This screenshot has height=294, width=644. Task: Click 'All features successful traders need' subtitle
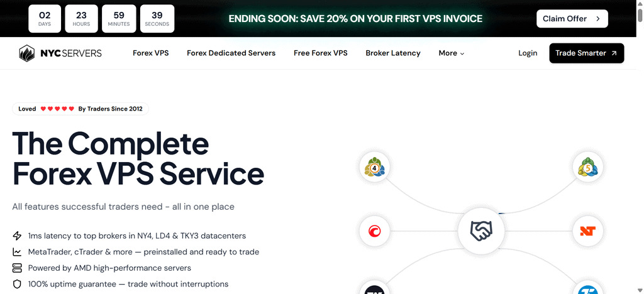123,207
